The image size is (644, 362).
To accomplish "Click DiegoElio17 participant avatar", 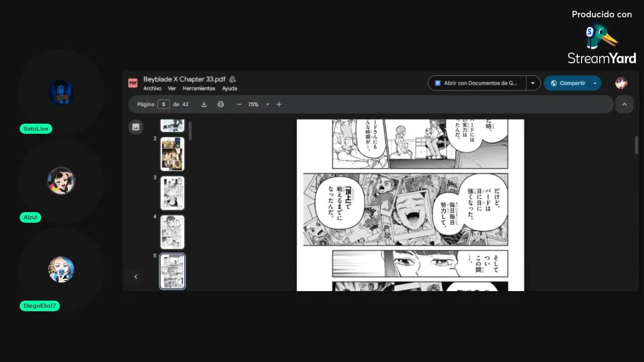I will point(61,269).
